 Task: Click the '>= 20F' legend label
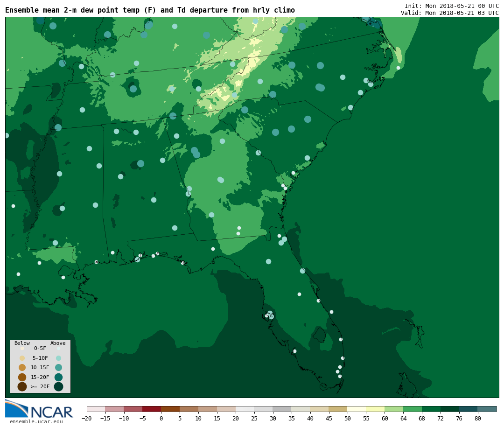pyautogui.click(x=40, y=386)
